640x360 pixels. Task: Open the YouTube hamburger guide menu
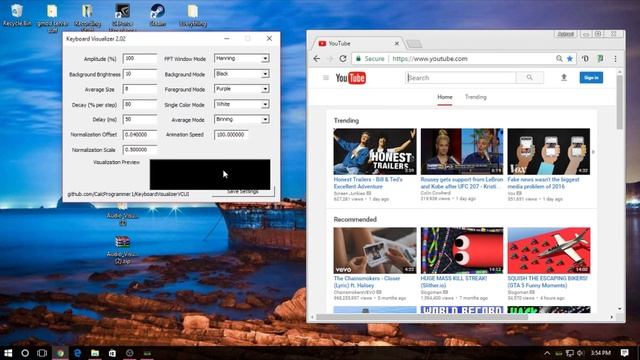tap(326, 78)
